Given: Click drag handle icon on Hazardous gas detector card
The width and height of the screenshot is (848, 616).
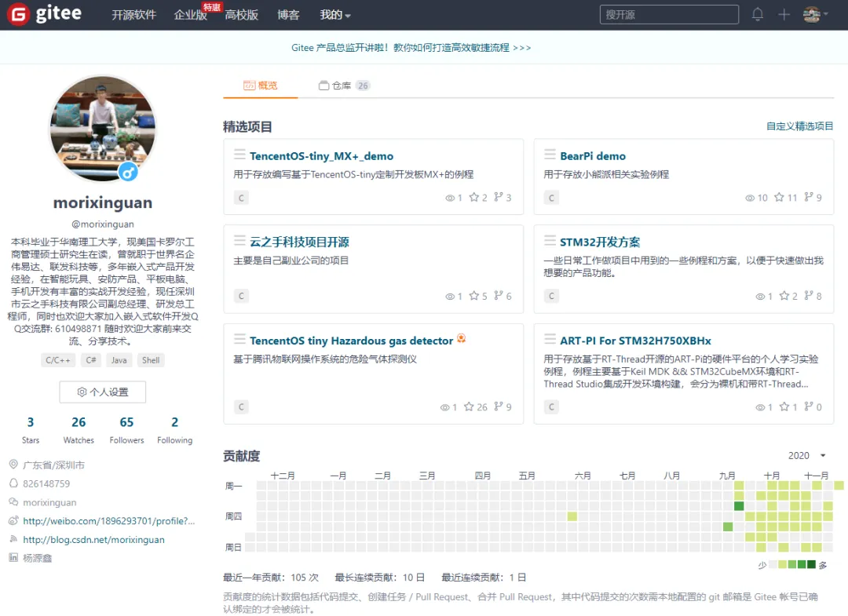Looking at the screenshot, I should pyautogui.click(x=239, y=339).
